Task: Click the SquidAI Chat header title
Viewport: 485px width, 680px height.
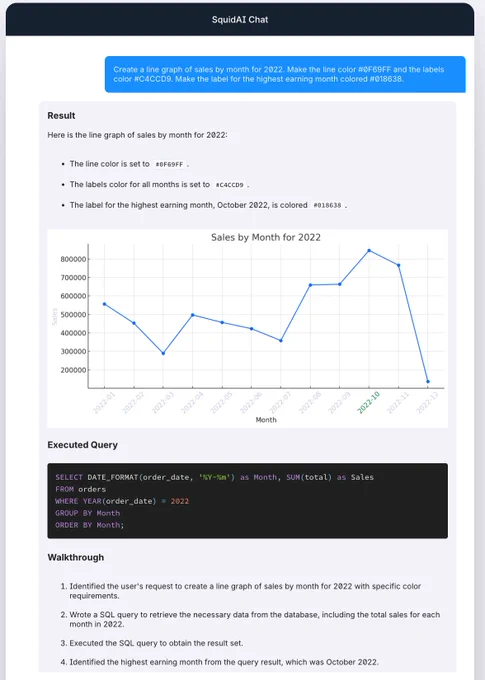Action: pos(239,20)
